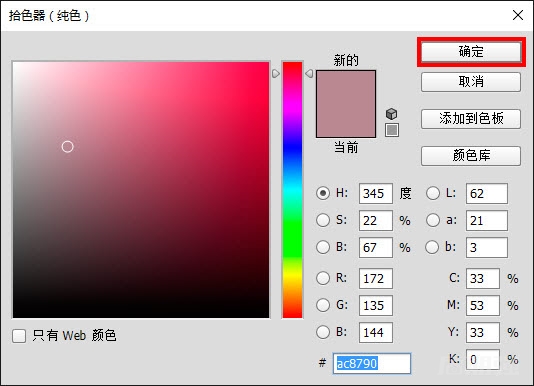Click the S field showing 22

pyautogui.click(x=376, y=220)
